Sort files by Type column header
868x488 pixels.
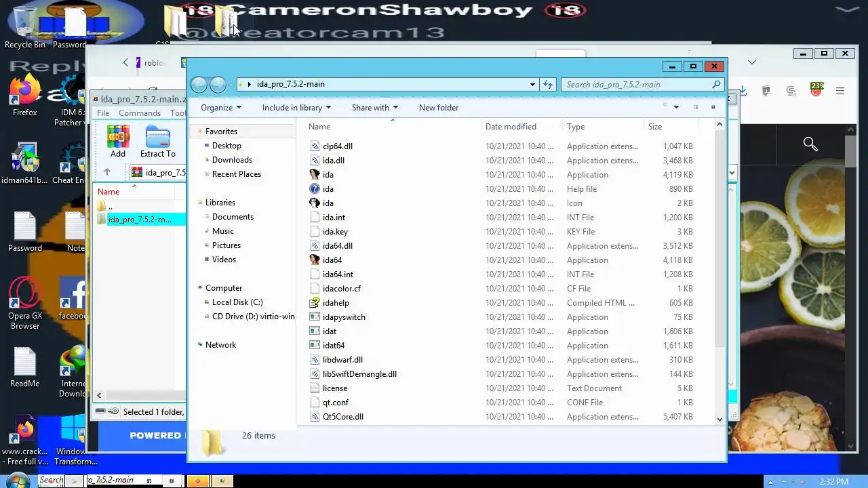[x=576, y=127]
